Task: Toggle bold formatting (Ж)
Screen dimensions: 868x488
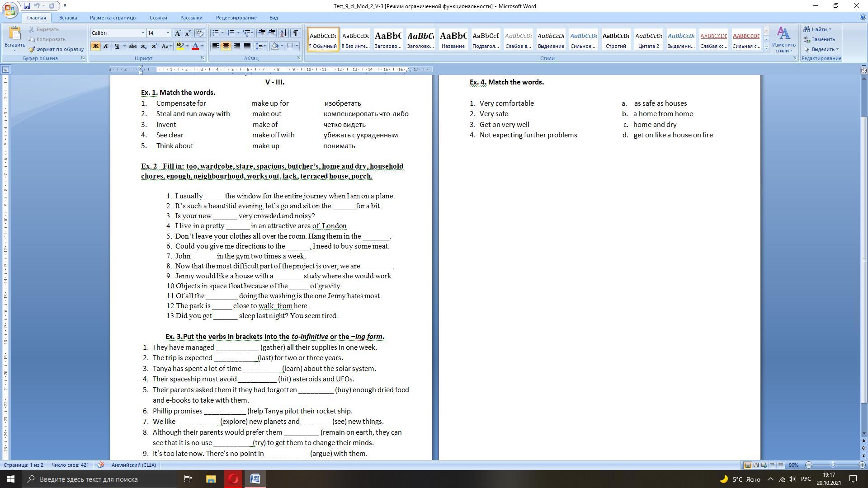Action: pos(95,46)
